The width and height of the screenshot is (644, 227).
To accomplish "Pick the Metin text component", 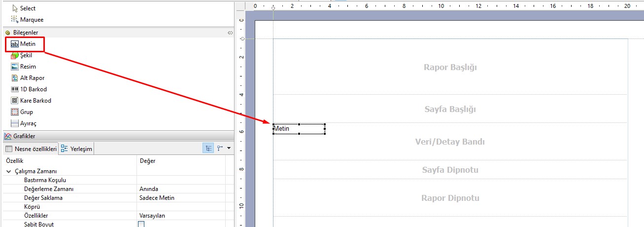I will pos(24,44).
